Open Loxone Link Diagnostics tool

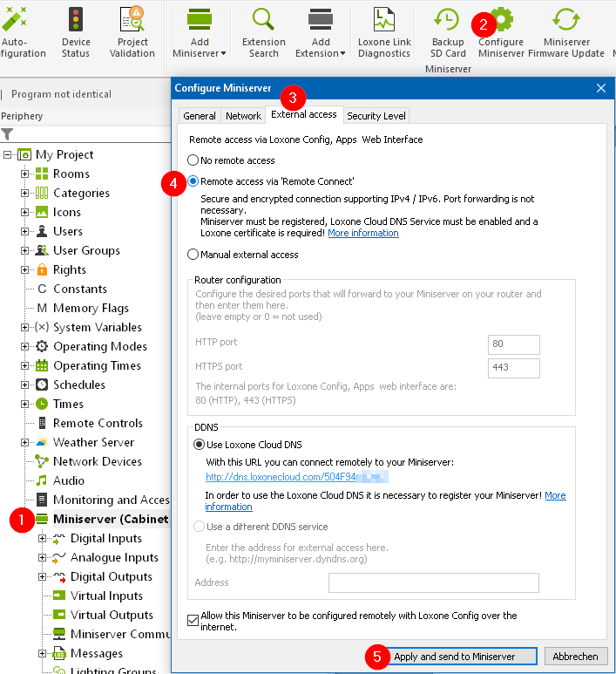383,21
